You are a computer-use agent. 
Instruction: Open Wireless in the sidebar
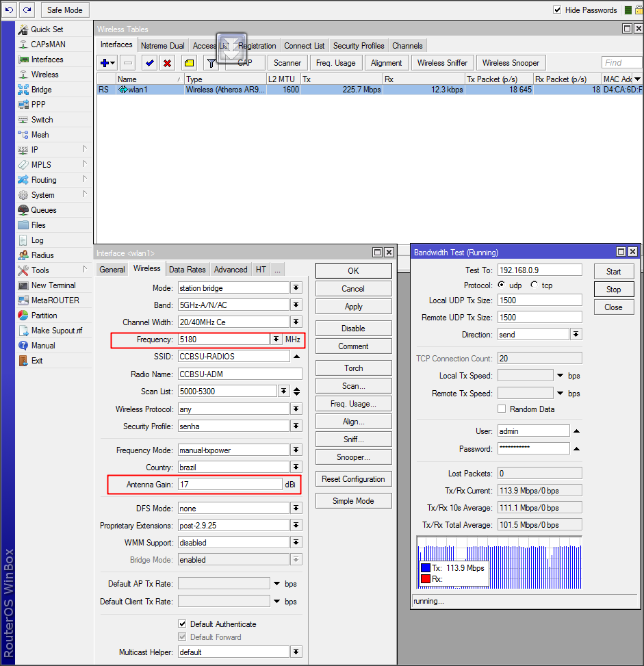44,75
